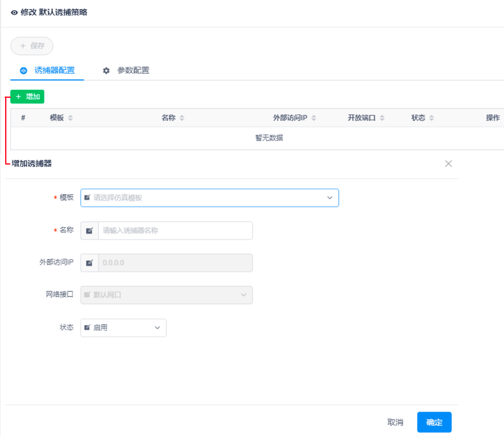Click the plus icon inside the 增加 button
504x436 pixels.
[x=18, y=96]
